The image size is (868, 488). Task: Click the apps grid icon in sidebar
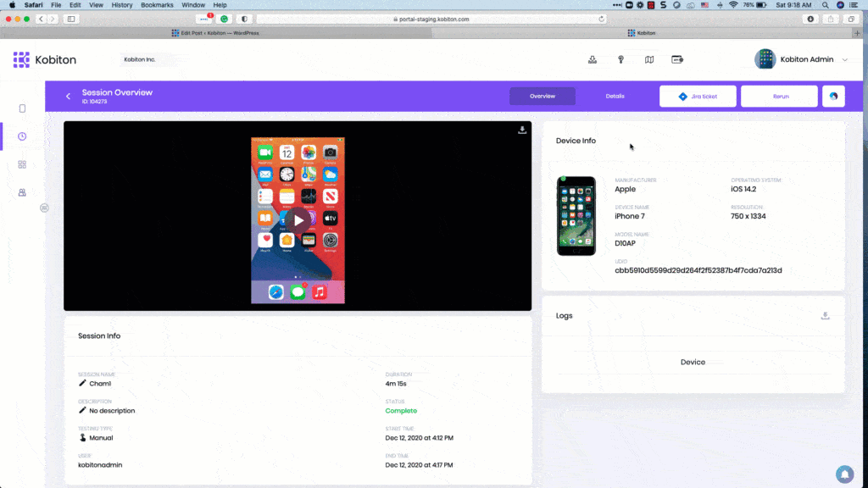(22, 164)
